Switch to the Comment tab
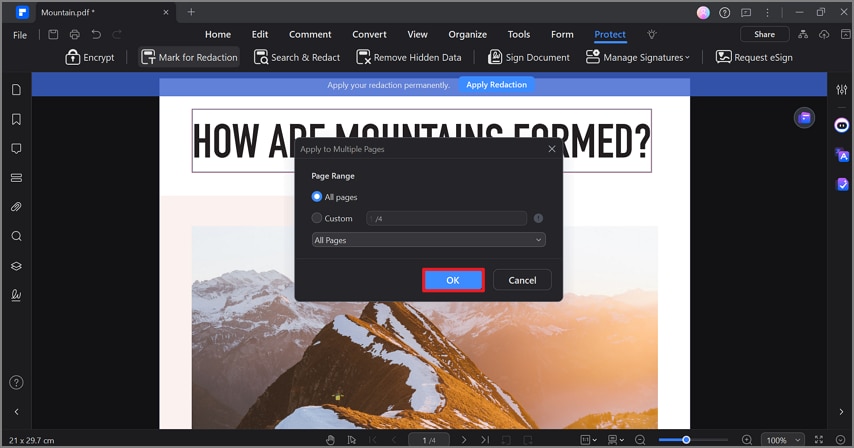This screenshot has width=854, height=448. point(310,34)
